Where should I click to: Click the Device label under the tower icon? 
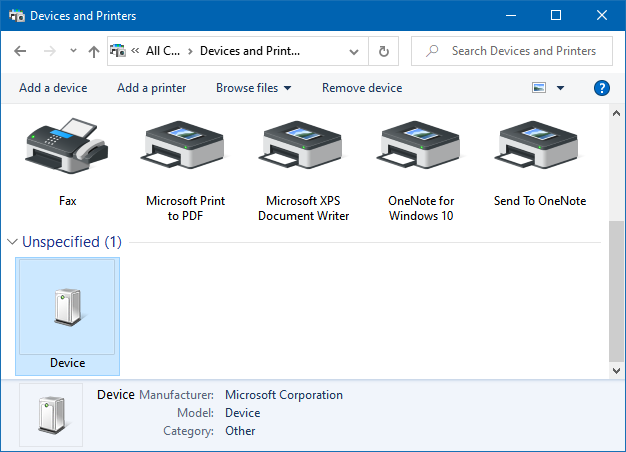pos(67,363)
